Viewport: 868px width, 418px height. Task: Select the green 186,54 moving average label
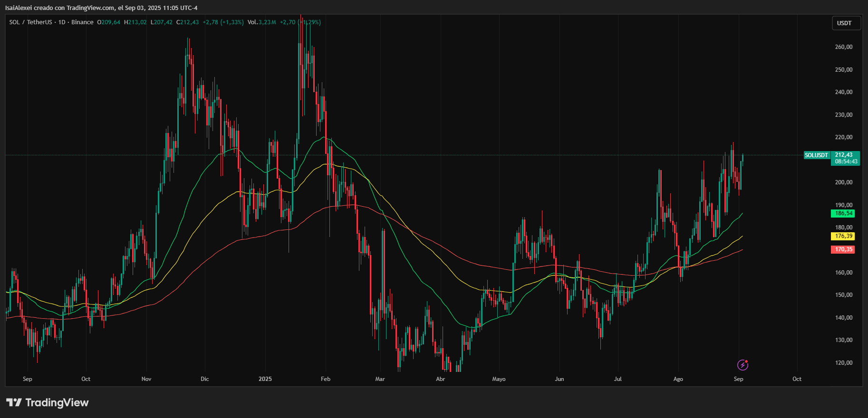tap(844, 213)
